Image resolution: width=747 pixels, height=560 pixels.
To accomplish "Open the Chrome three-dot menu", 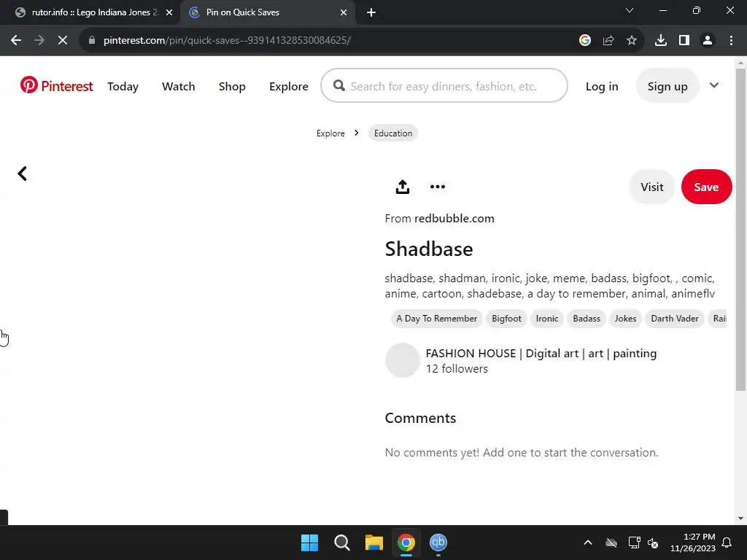I will (x=731, y=41).
